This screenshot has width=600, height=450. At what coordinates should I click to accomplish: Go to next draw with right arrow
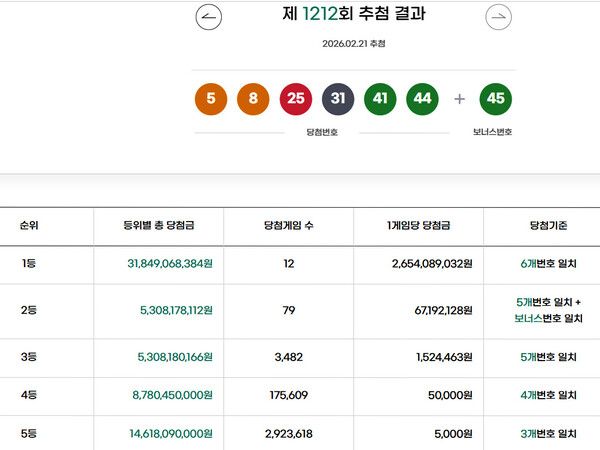498,17
